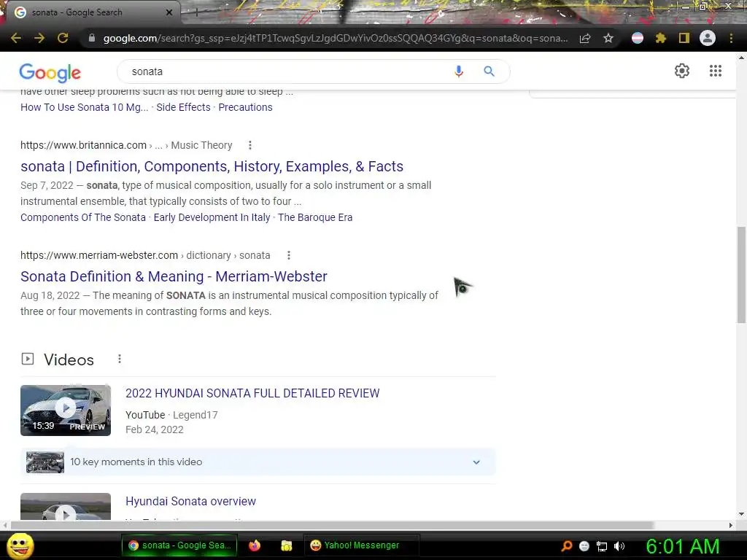Screen dimensions: 747x560
Task: Go back to the previous page
Action: pos(16,38)
